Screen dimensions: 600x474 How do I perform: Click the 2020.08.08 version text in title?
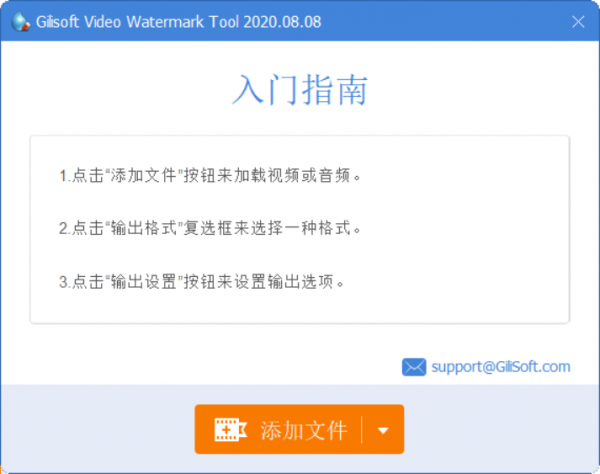pyautogui.click(x=282, y=22)
